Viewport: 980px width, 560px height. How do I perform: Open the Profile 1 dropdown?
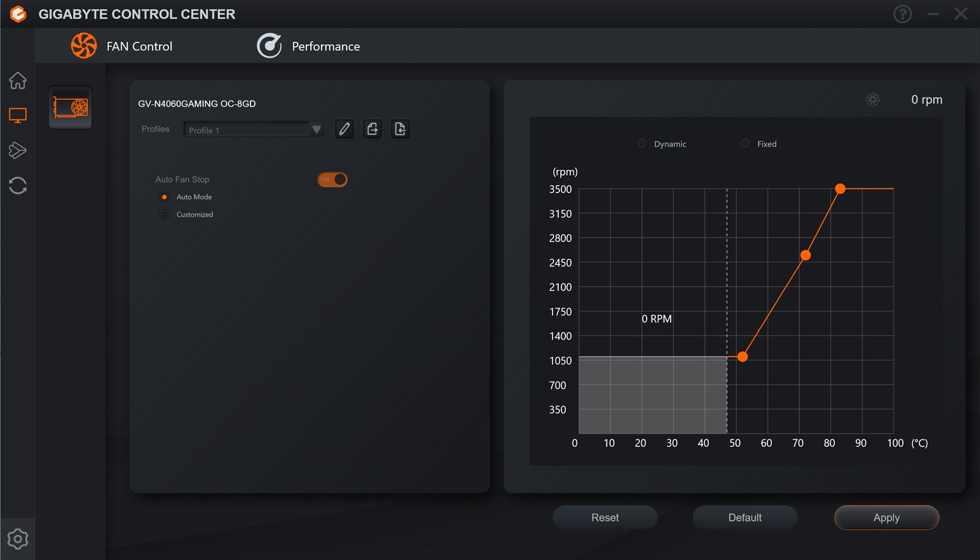click(254, 129)
